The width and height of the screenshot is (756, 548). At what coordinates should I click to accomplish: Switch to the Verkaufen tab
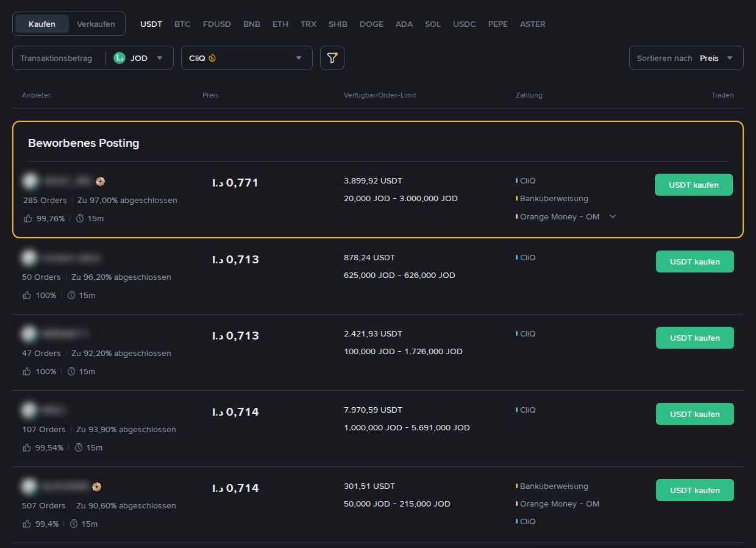point(96,24)
